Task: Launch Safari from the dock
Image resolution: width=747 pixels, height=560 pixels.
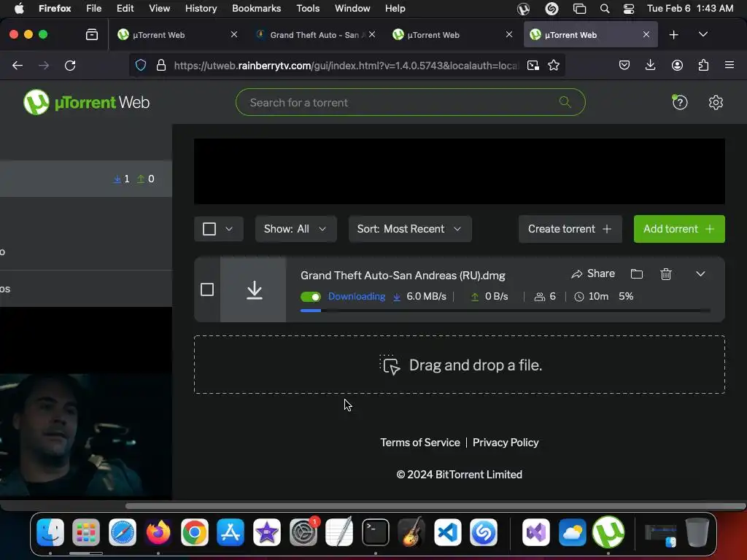Action: click(x=123, y=532)
